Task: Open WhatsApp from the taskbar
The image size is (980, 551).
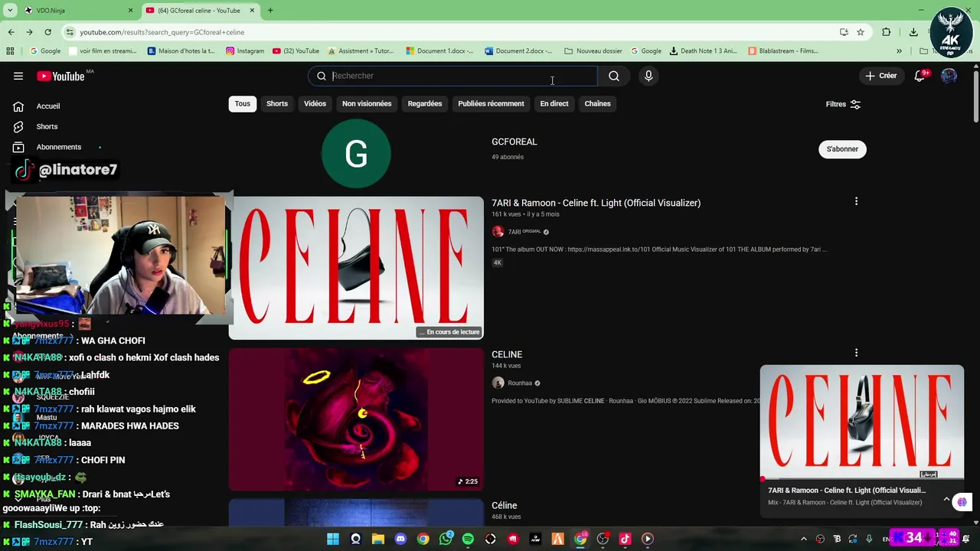Action: pos(446,539)
